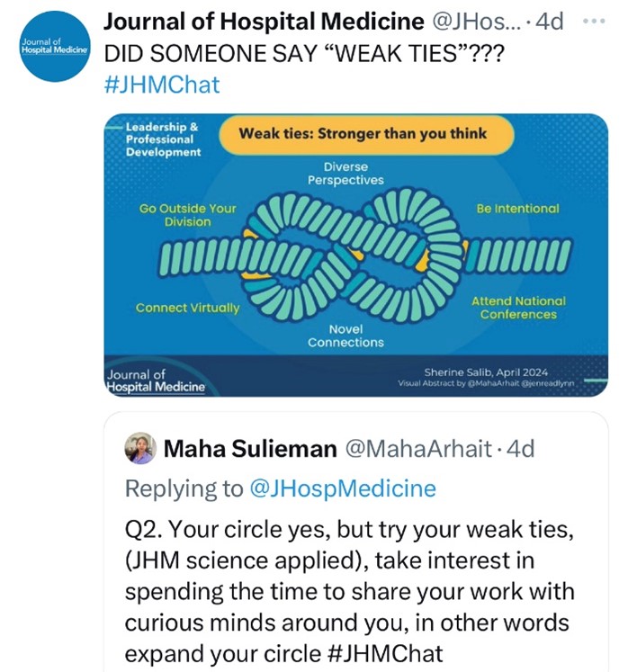Click the Journal of Hospital Medicine display name

265,21
